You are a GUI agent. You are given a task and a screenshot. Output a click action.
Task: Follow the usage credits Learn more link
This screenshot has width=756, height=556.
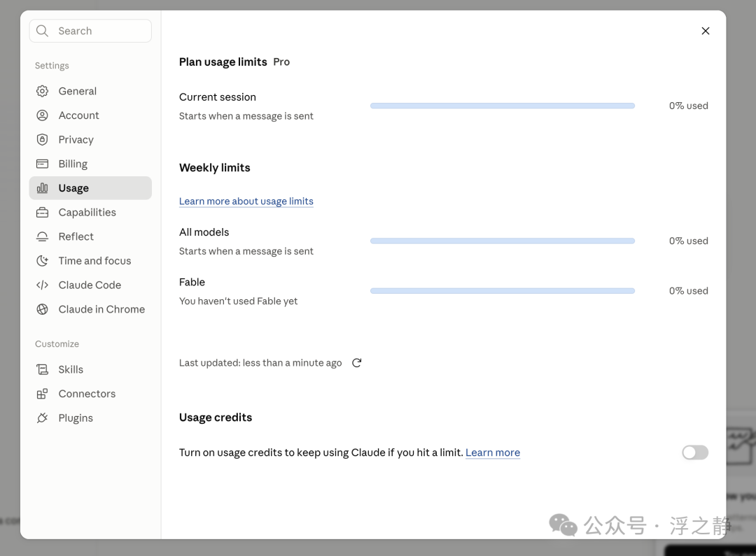[x=493, y=452]
